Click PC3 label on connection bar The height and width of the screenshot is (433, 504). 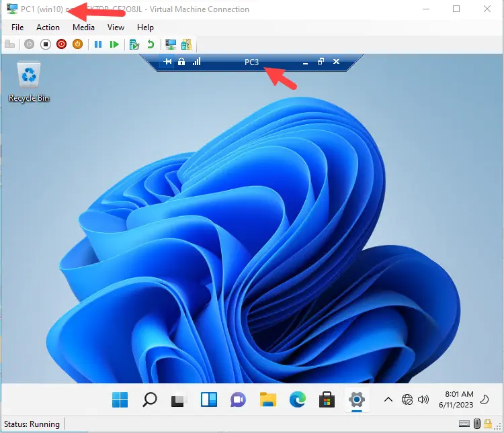(x=252, y=62)
